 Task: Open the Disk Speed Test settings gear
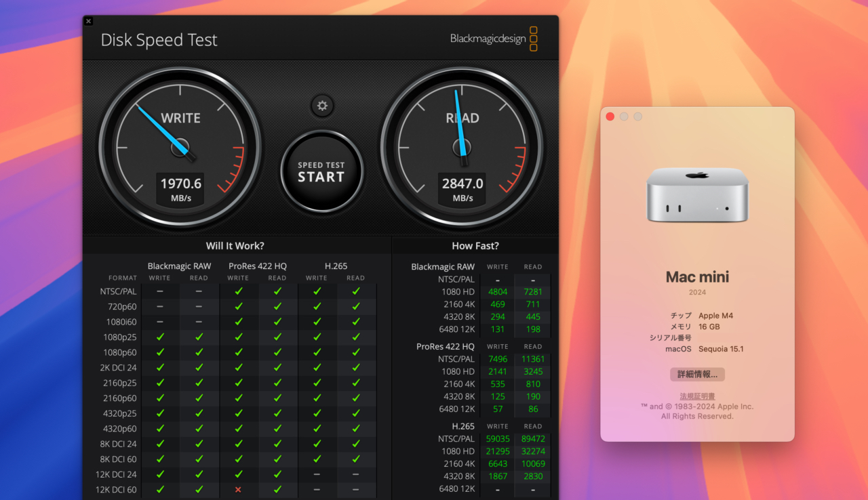[x=321, y=106]
